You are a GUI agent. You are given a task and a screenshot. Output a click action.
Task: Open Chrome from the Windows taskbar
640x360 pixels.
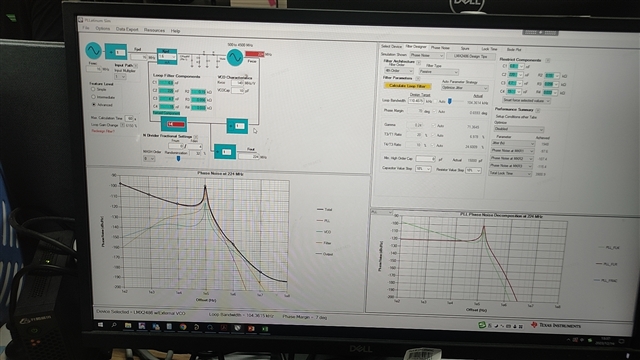tap(183, 327)
